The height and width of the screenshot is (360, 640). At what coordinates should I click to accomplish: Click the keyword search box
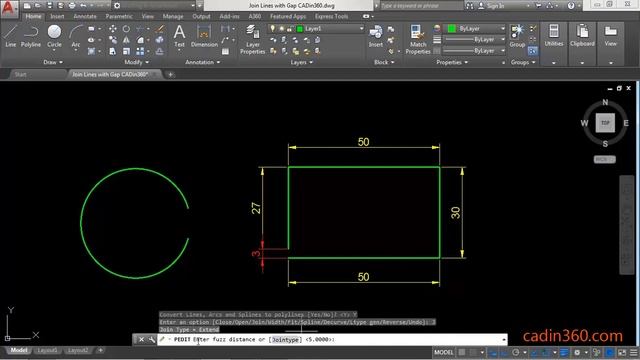[421, 6]
